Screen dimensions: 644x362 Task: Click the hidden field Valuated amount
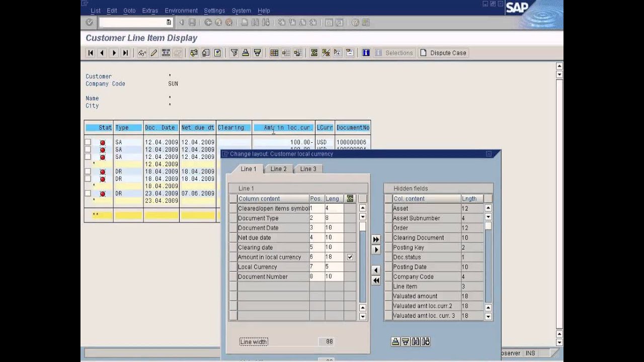(426, 296)
